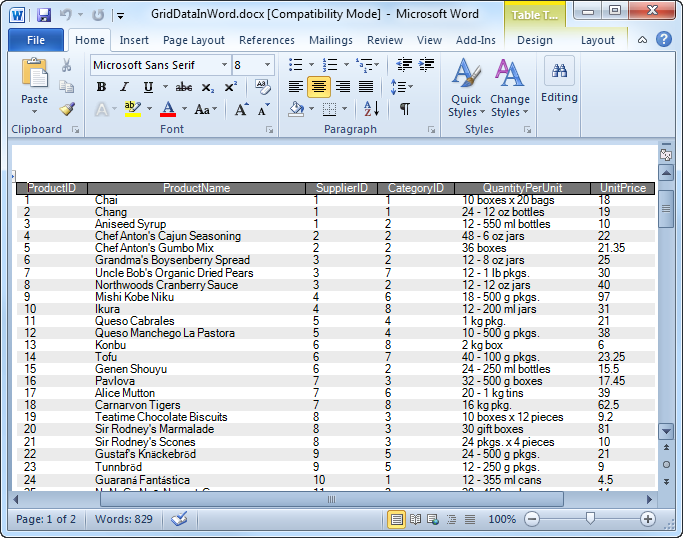The height and width of the screenshot is (538, 683).
Task: Click the Format Painter brush icon
Action: [66, 110]
